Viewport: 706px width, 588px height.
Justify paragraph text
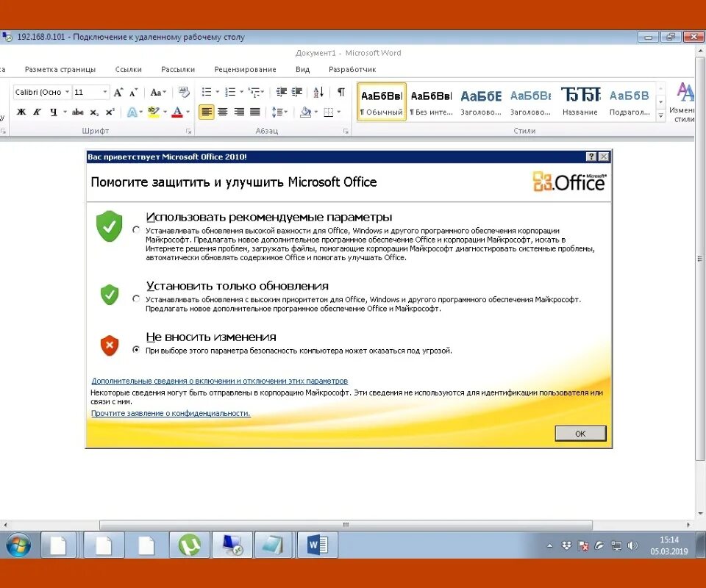pyautogui.click(x=255, y=112)
